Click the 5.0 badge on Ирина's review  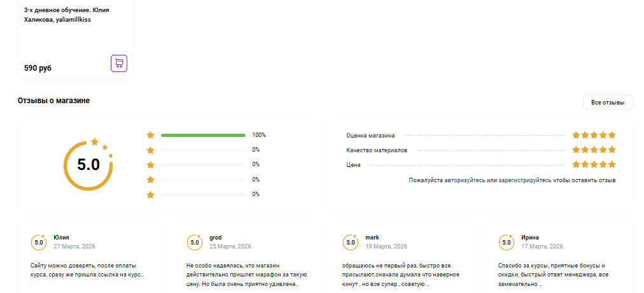507,242
